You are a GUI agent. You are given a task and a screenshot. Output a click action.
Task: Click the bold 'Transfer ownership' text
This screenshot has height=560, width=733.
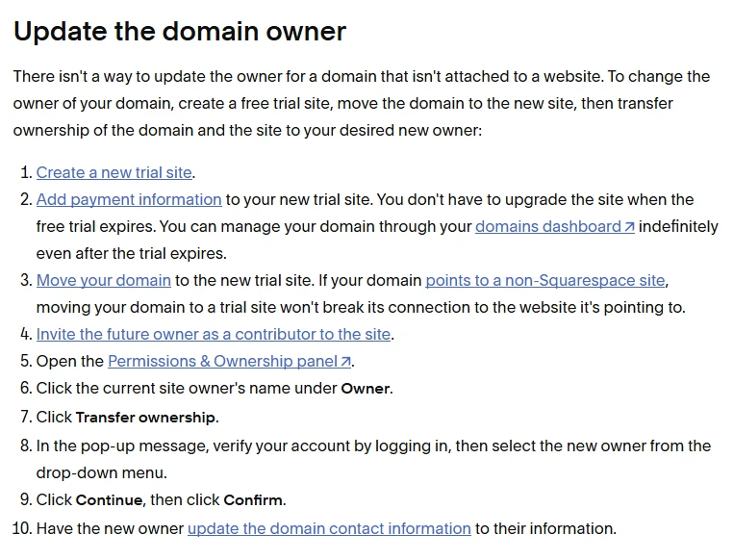click(x=146, y=418)
